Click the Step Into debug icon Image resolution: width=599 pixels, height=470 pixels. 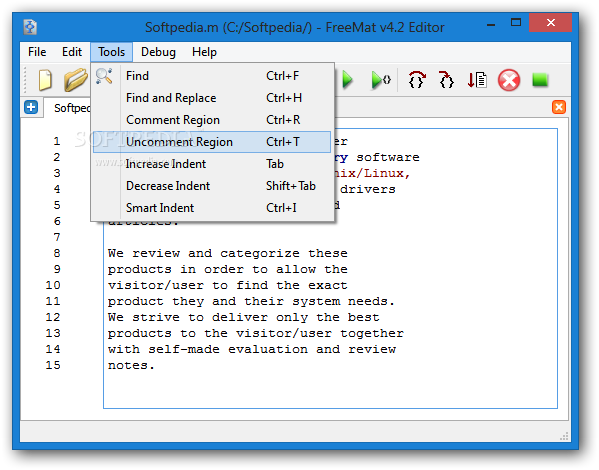coord(446,80)
